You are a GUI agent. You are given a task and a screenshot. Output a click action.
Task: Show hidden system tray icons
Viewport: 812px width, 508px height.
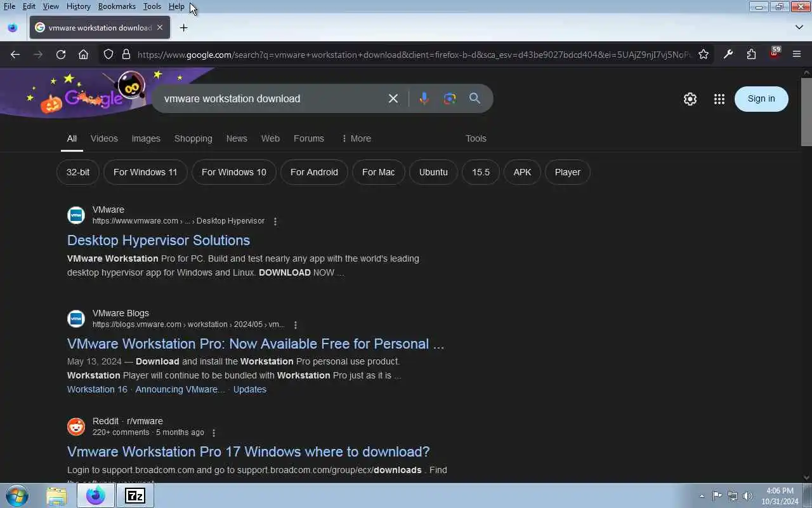tap(702, 496)
